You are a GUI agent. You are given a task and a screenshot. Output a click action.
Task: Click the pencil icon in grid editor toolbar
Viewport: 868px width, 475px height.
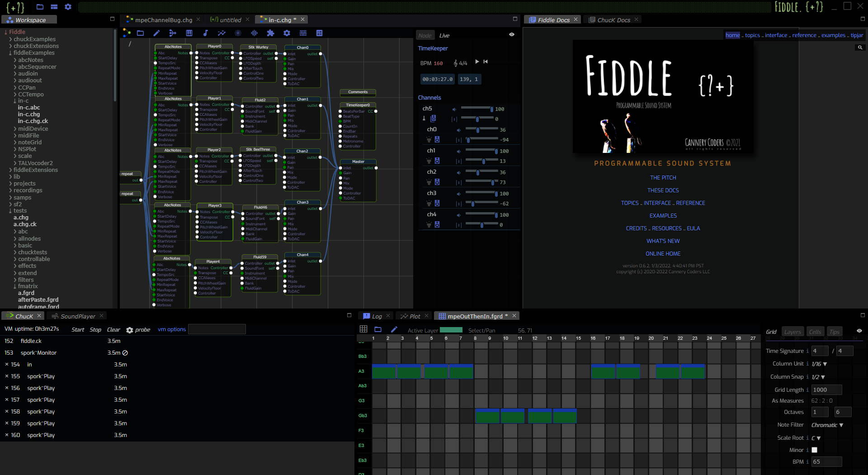(394, 330)
